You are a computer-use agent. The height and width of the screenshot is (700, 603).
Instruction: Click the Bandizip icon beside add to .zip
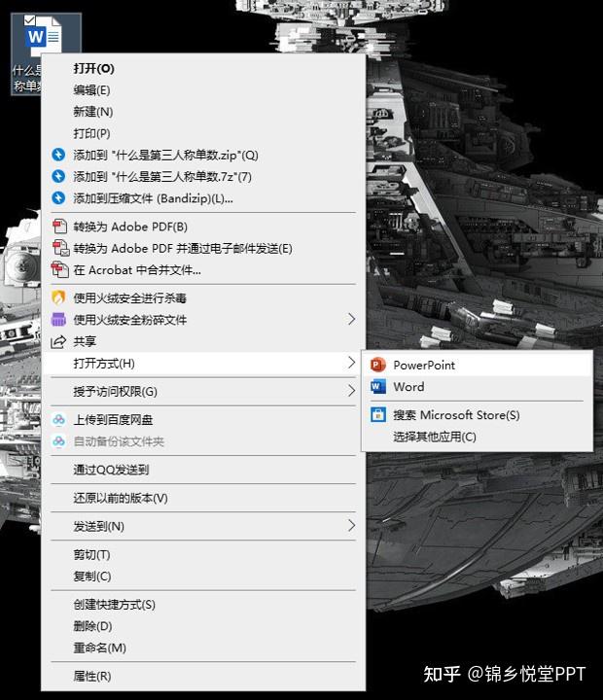coord(58,155)
